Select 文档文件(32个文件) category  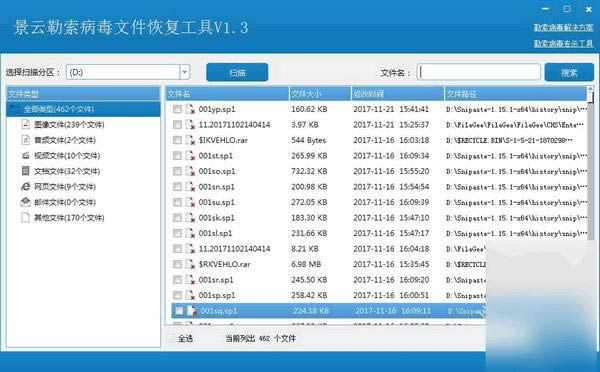67,171
